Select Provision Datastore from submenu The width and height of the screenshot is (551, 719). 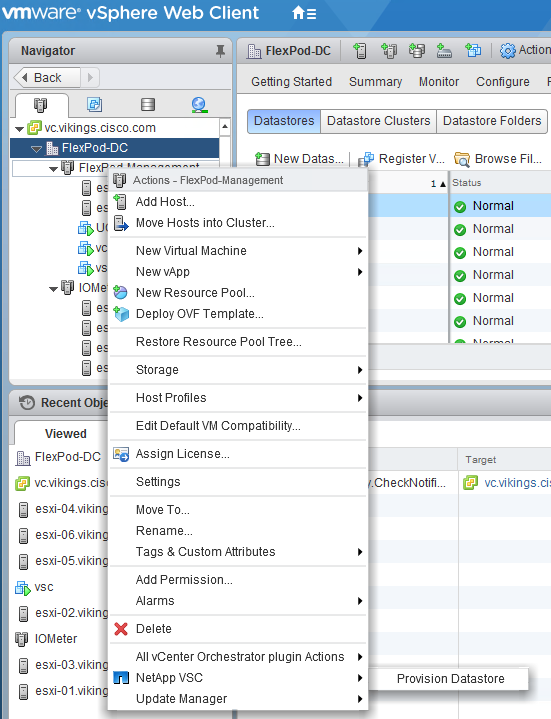451,679
